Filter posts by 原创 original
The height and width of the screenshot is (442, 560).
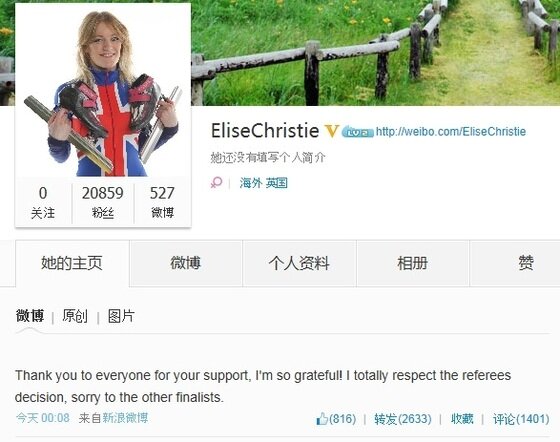(75, 316)
